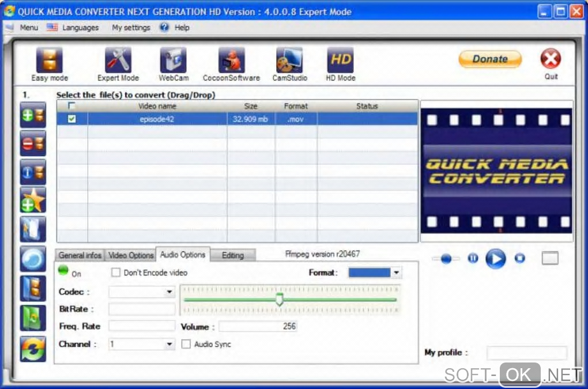This screenshot has width=588, height=389.
Task: Open Help with question mark icon
Action: [x=164, y=27]
